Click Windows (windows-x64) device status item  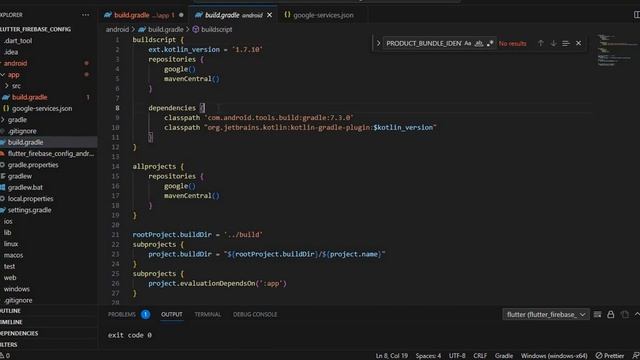[x=554, y=356]
